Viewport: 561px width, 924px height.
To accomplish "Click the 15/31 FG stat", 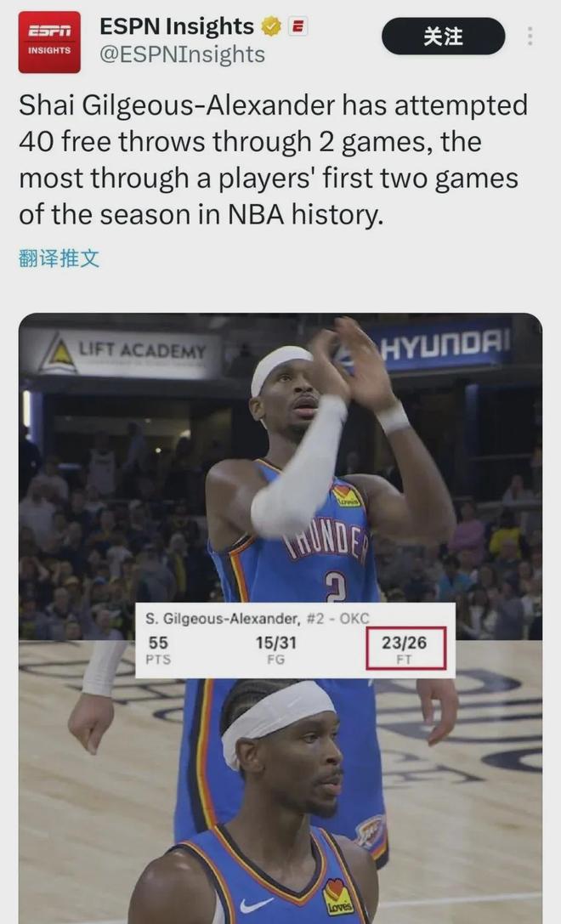I will (x=275, y=649).
